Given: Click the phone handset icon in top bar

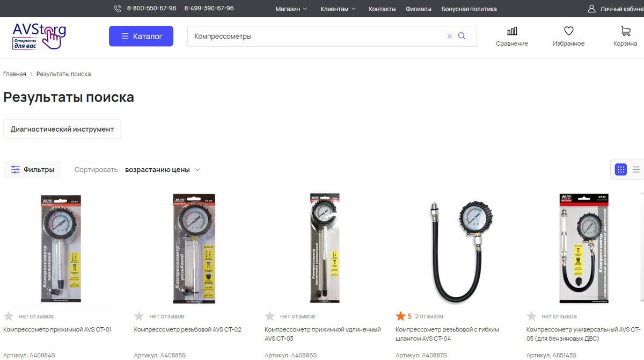Looking at the screenshot, I should (x=118, y=9).
